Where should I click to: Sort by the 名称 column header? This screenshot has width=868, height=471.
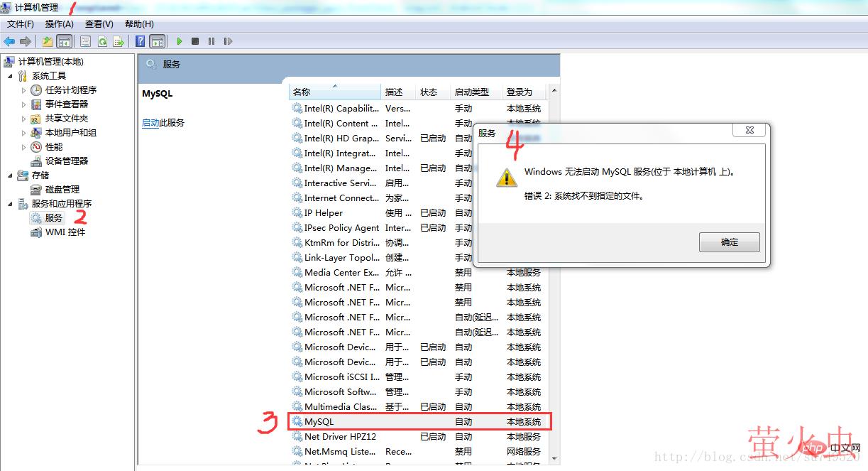[x=335, y=92]
